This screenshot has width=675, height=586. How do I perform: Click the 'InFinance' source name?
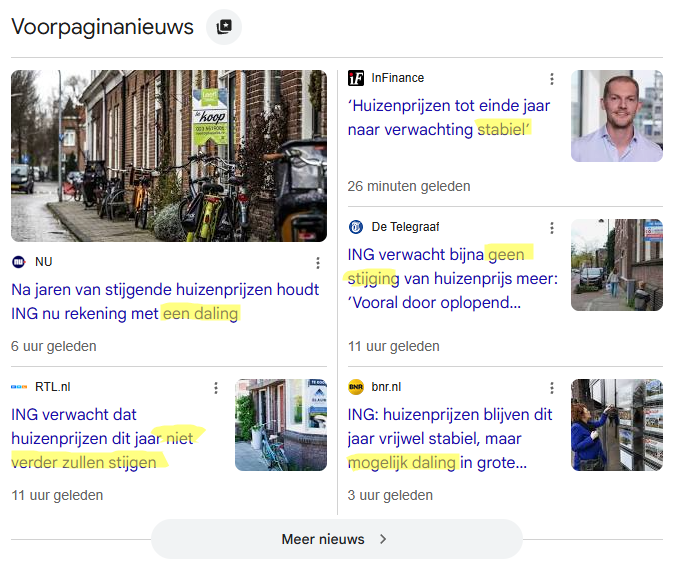tap(397, 78)
